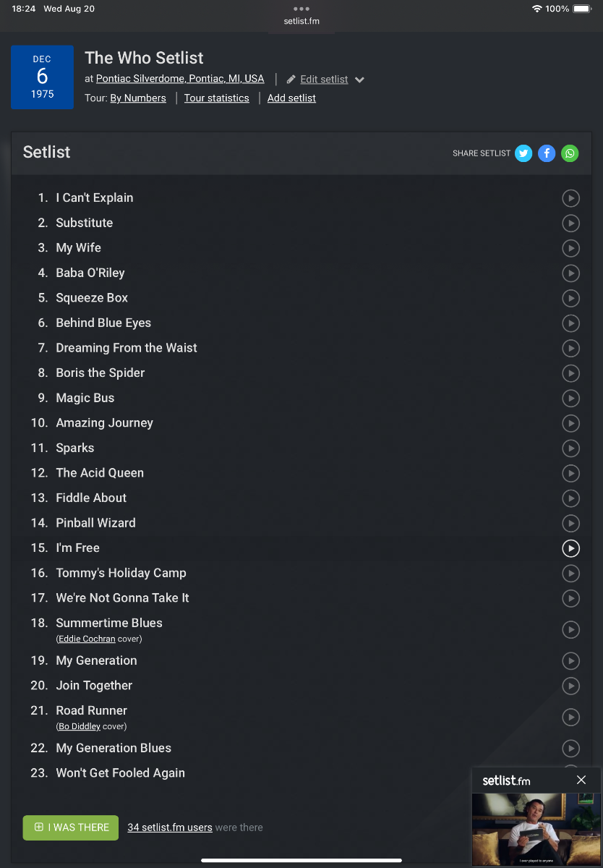Share setlist via WhatsApp
The height and width of the screenshot is (868, 603).
point(570,153)
